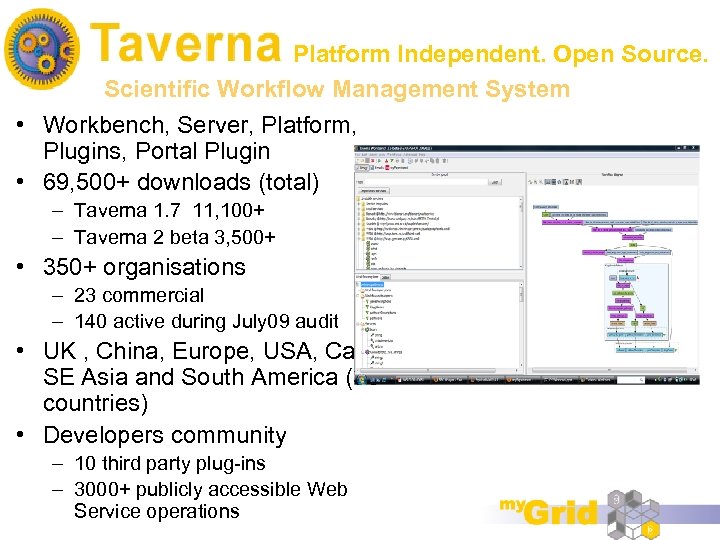Switch to the myExperiment perspective tab
The height and width of the screenshot is (540, 720).
point(397,168)
